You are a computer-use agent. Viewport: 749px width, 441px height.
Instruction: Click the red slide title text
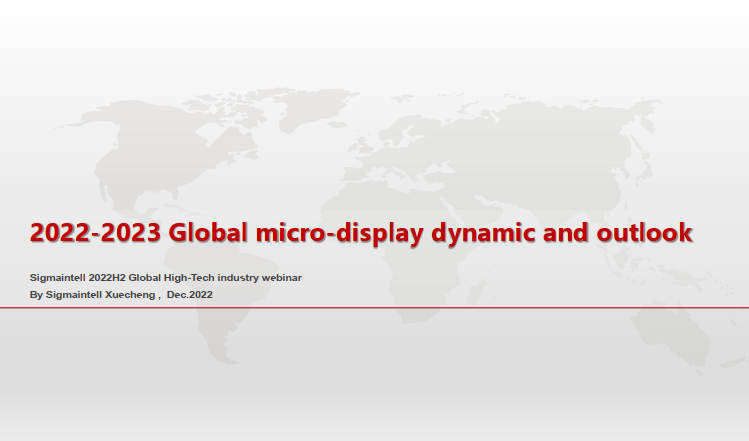click(360, 233)
